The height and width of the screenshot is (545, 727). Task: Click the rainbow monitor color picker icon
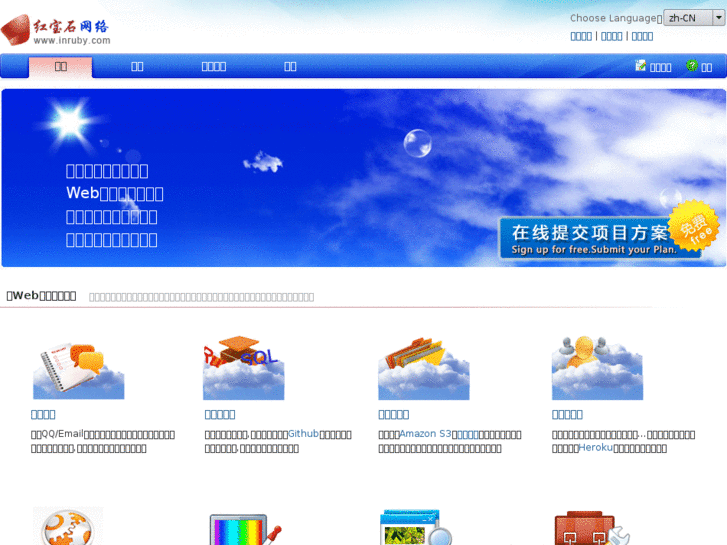[246, 528]
